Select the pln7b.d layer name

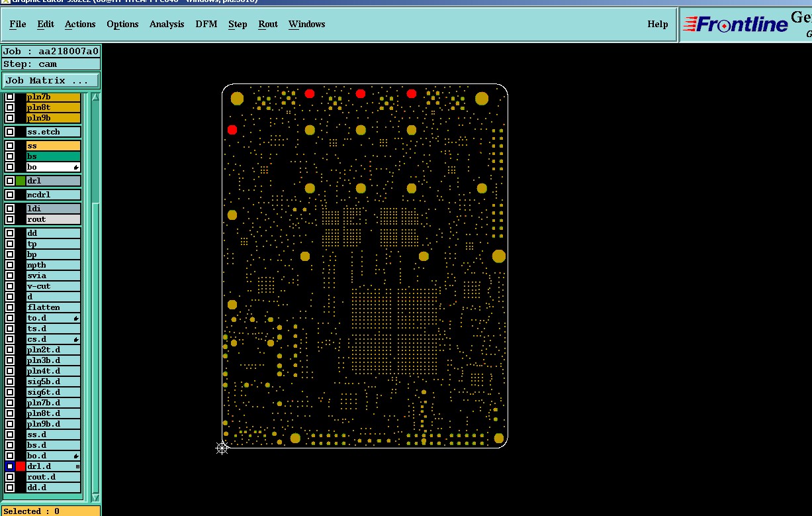tap(53, 403)
